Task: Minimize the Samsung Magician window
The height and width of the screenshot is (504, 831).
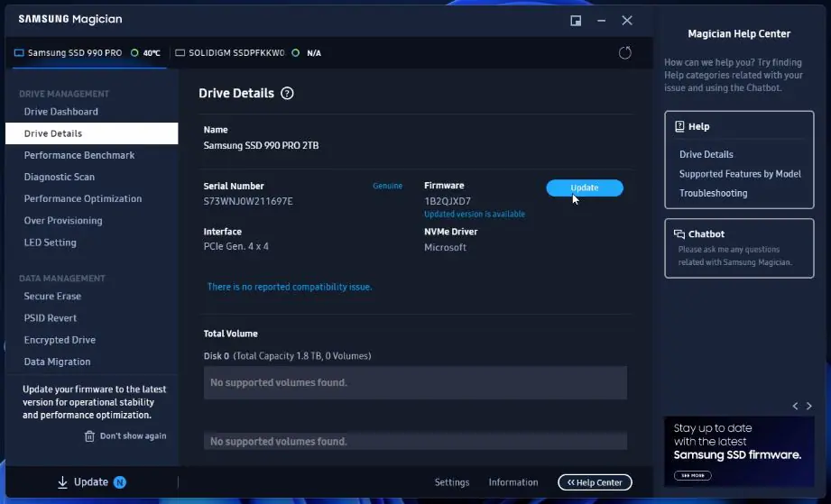Action: pos(601,21)
